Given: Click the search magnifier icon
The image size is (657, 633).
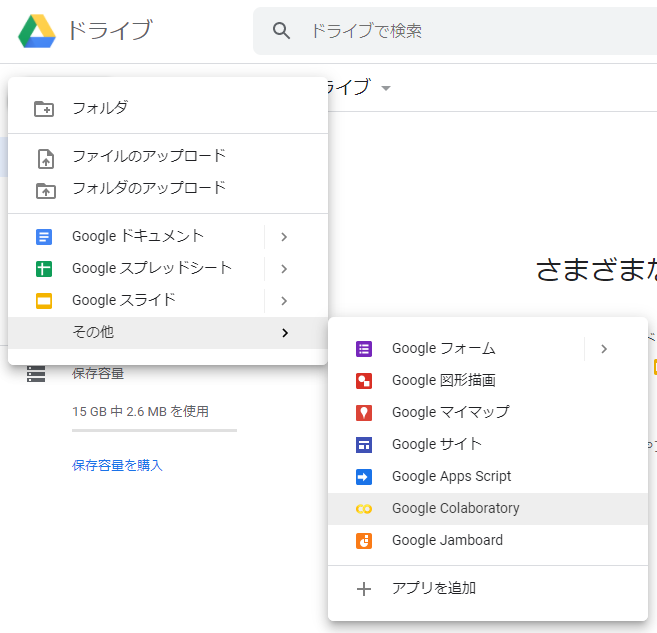Looking at the screenshot, I should tap(281, 31).
